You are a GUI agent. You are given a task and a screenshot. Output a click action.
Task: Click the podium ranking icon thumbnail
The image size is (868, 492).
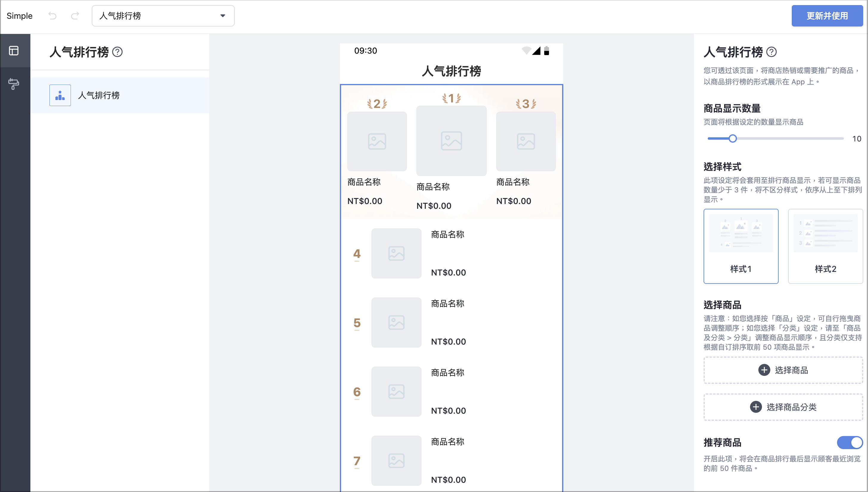click(60, 95)
